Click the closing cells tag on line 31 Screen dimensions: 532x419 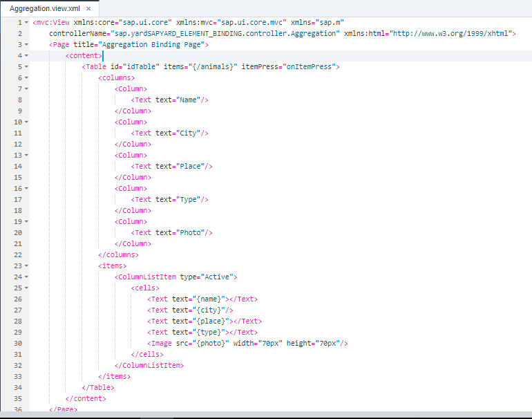tap(147, 355)
